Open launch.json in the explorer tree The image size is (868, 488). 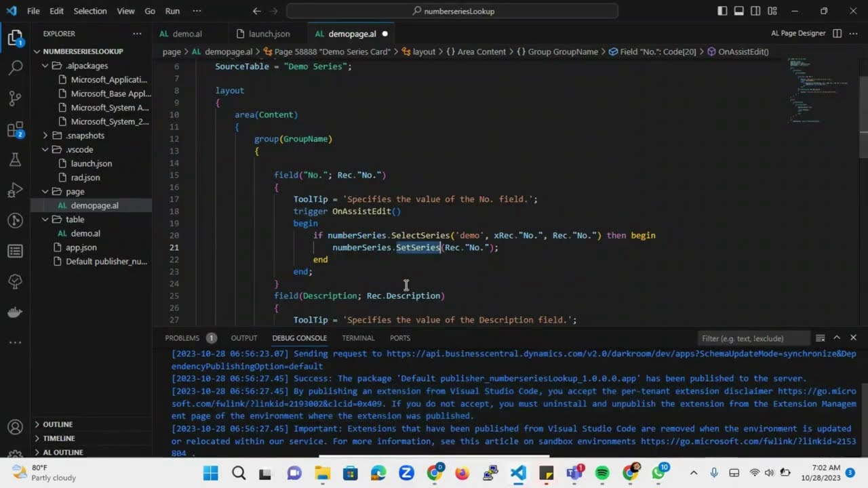tap(92, 163)
